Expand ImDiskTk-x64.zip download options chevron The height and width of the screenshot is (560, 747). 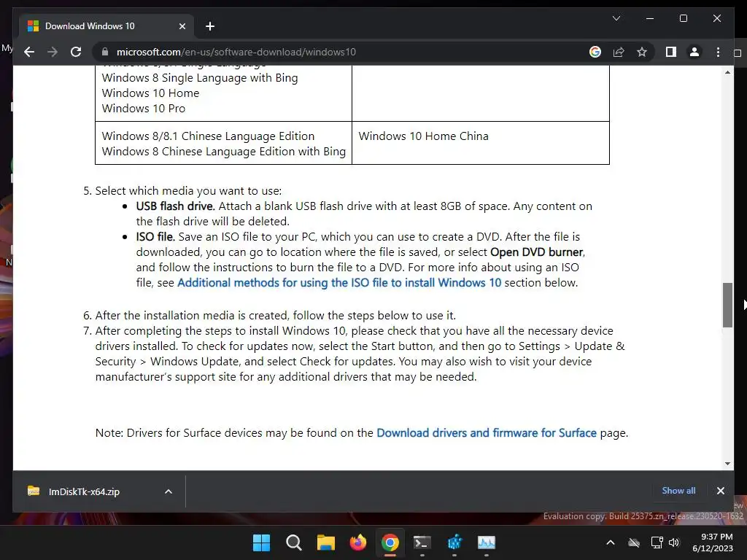point(169,491)
